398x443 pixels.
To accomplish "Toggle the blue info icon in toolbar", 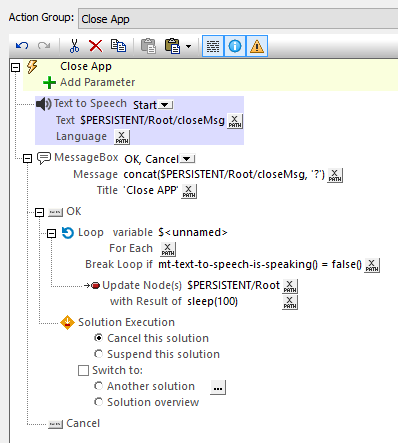I will 235,46.
